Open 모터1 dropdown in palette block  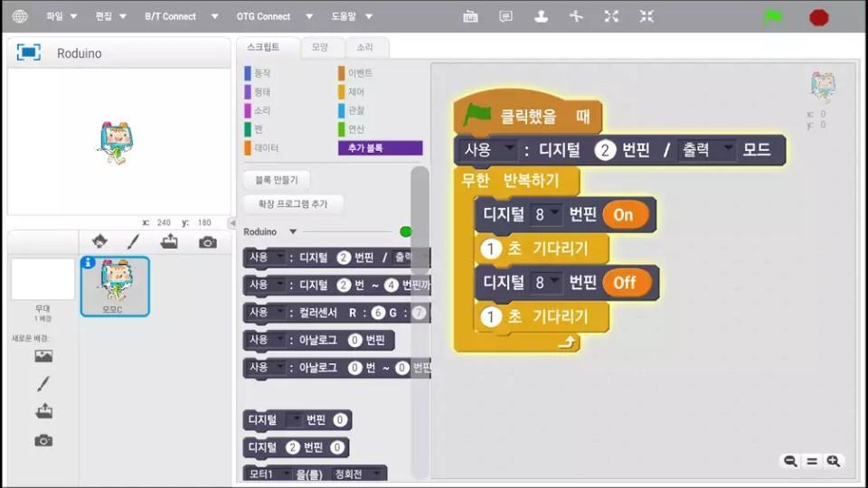point(269,474)
